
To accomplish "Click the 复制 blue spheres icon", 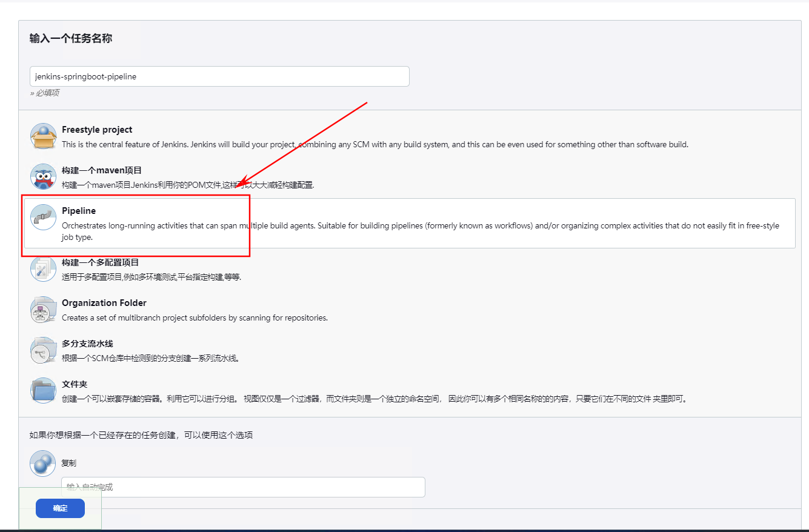I will coord(43,463).
